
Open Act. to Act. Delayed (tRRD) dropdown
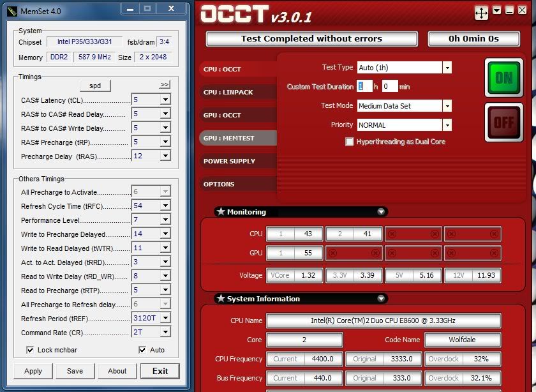(165, 262)
